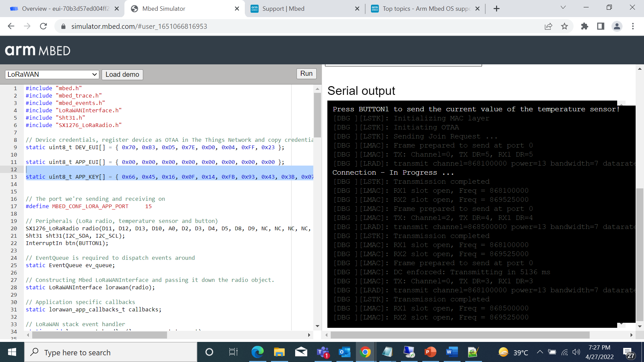The width and height of the screenshot is (644, 362).
Task: Close the Support | Mbed tab
Action: 357,9
